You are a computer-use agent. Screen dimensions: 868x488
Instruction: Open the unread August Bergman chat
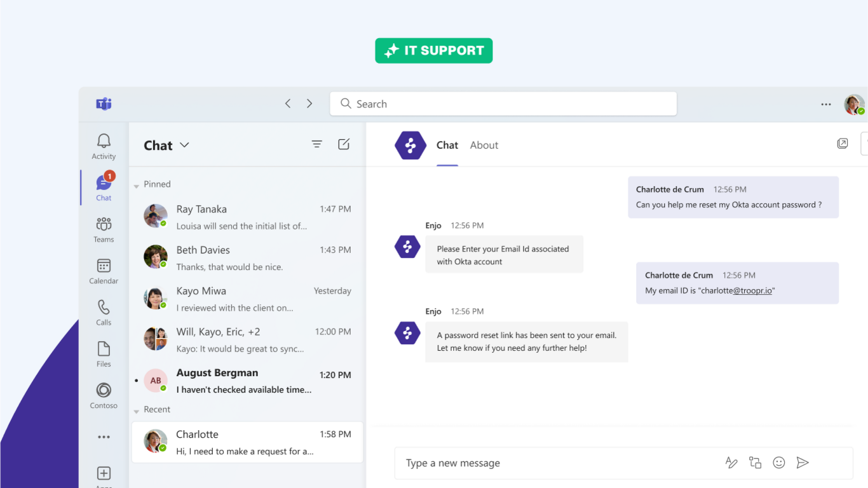[247, 381]
